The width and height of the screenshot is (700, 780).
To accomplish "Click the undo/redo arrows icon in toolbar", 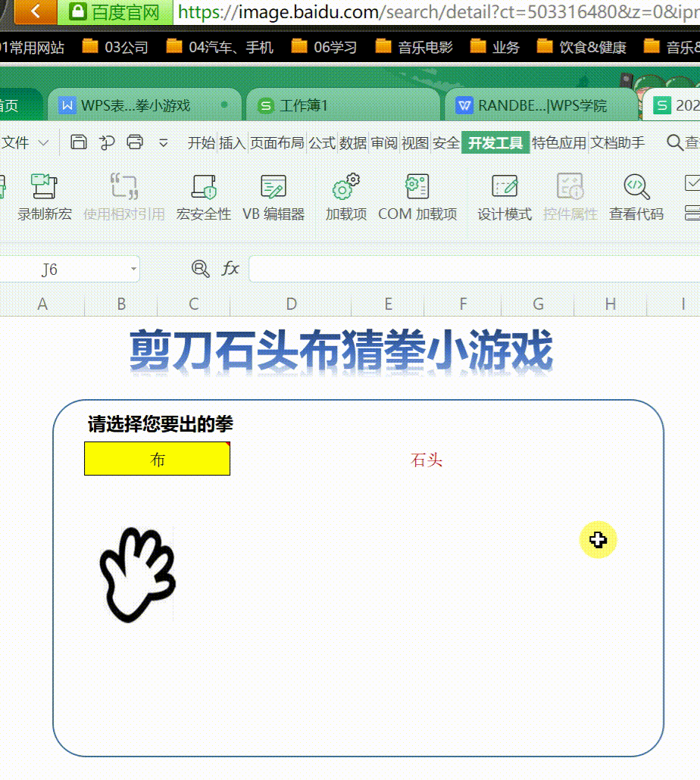I will [x=107, y=143].
